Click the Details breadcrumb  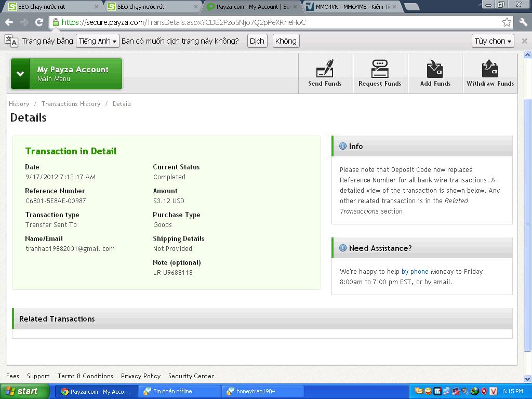tap(122, 104)
